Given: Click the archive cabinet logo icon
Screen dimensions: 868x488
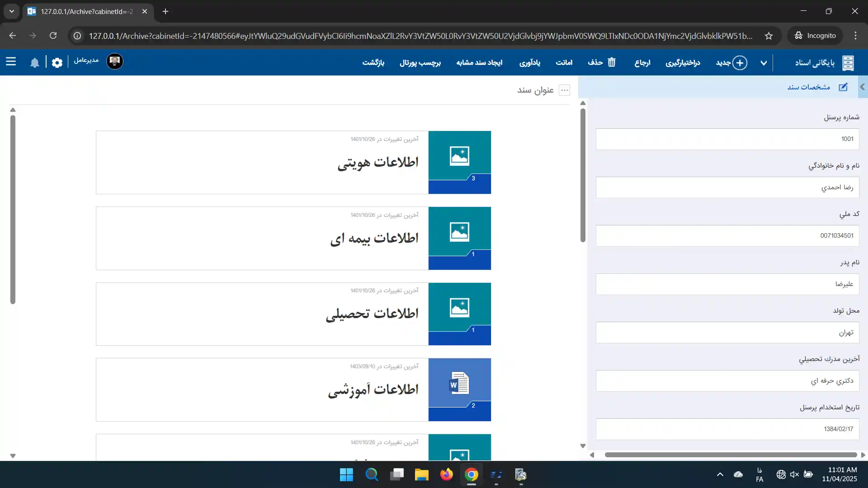Looking at the screenshot, I should point(848,63).
